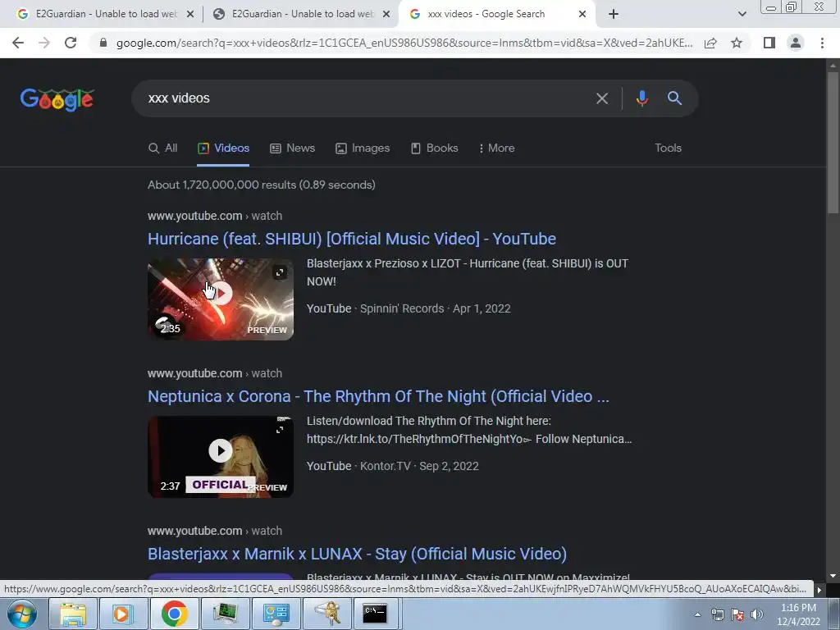Open the control panel taskbar icon

[276, 614]
